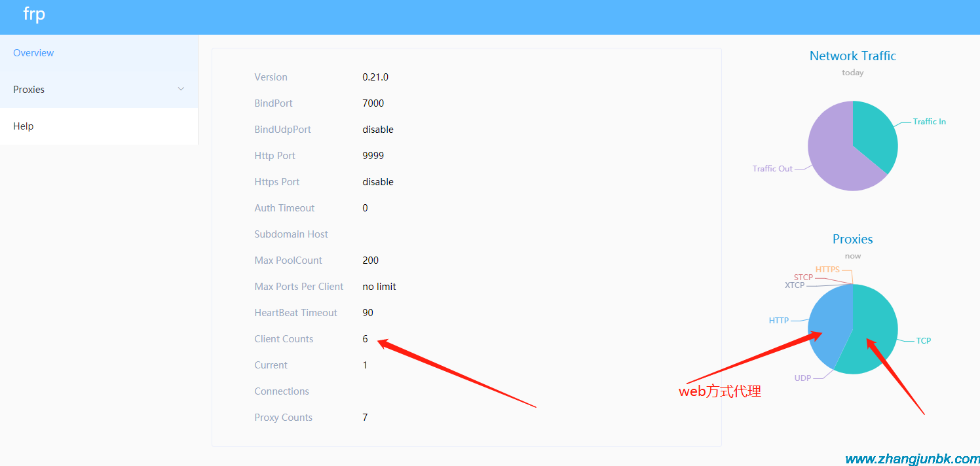The height and width of the screenshot is (466, 980).
Task: Click the Https Port label
Action: (x=277, y=182)
